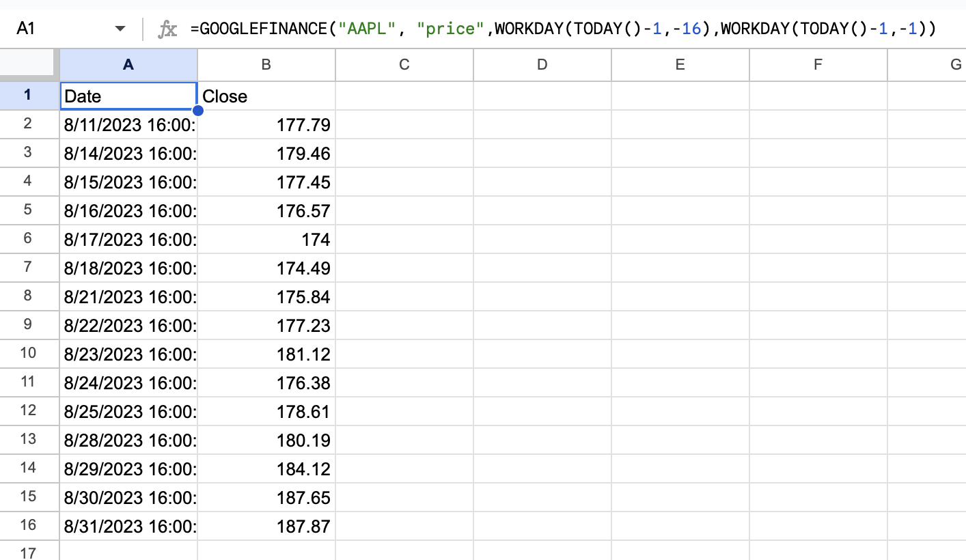Select row 3 header
This screenshot has width=966, height=560.
pyautogui.click(x=29, y=153)
